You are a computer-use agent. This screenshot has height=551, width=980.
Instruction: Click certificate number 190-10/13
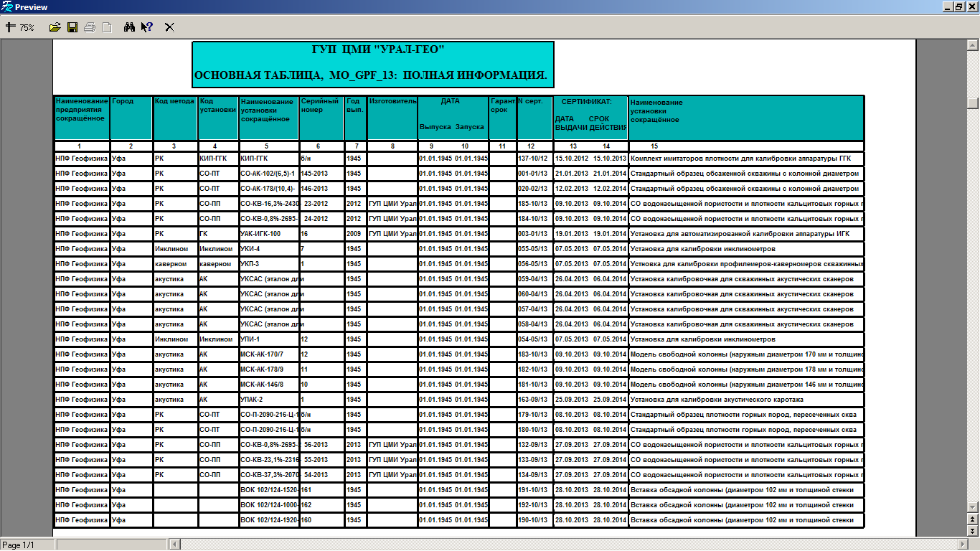[x=533, y=520]
